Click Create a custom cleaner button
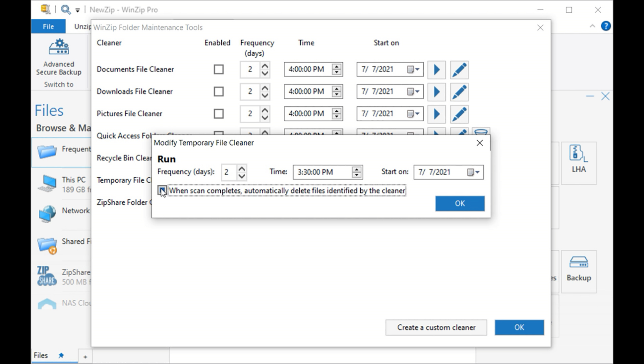The width and height of the screenshot is (644, 364). click(436, 328)
